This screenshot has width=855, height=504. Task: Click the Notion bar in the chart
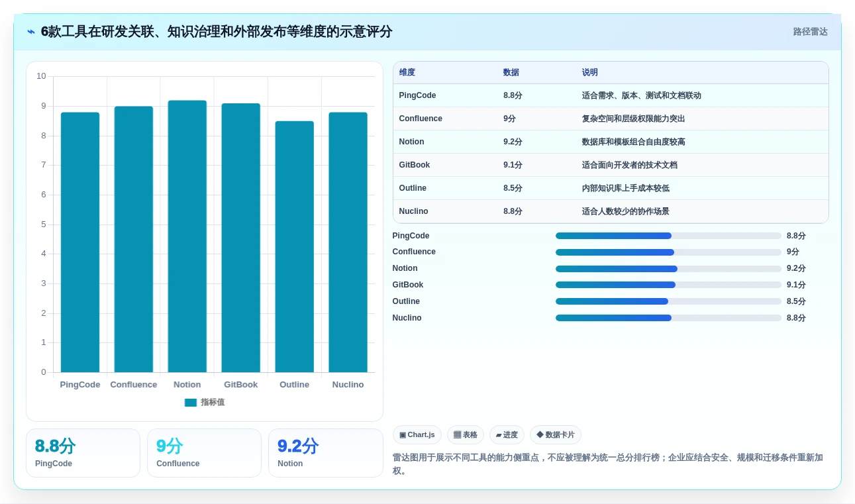click(187, 236)
